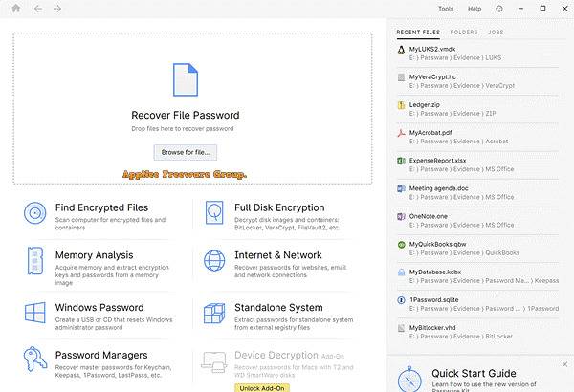Open the Quick Start Guide title
The width and height of the screenshot is (574, 392).
[x=474, y=373]
